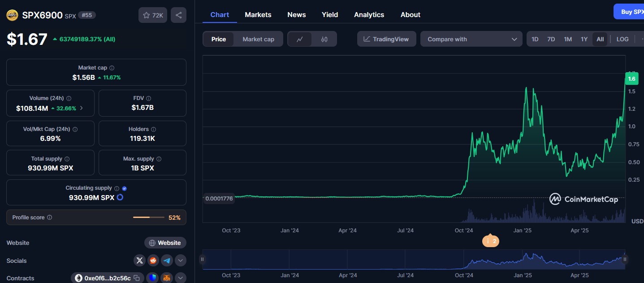
Task: Switch to candlestick chart view icon
Action: point(324,39)
